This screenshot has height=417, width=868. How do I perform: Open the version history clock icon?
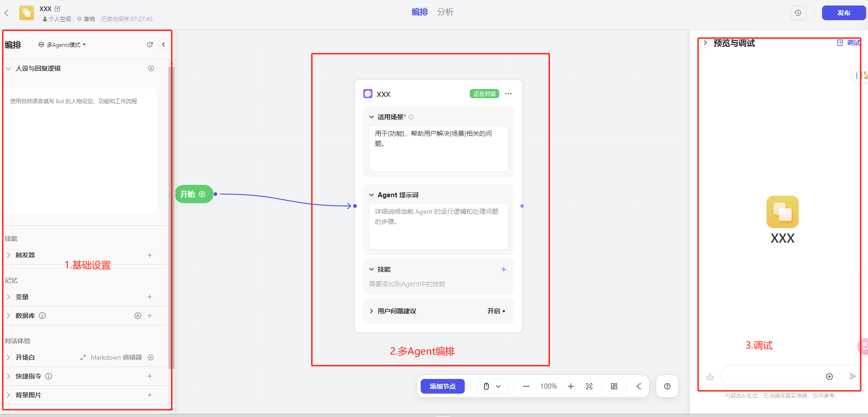798,13
